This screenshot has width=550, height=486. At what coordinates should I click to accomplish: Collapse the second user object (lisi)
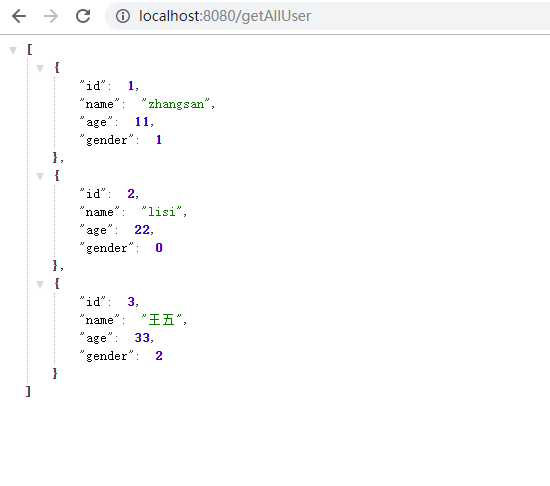[x=40, y=176]
